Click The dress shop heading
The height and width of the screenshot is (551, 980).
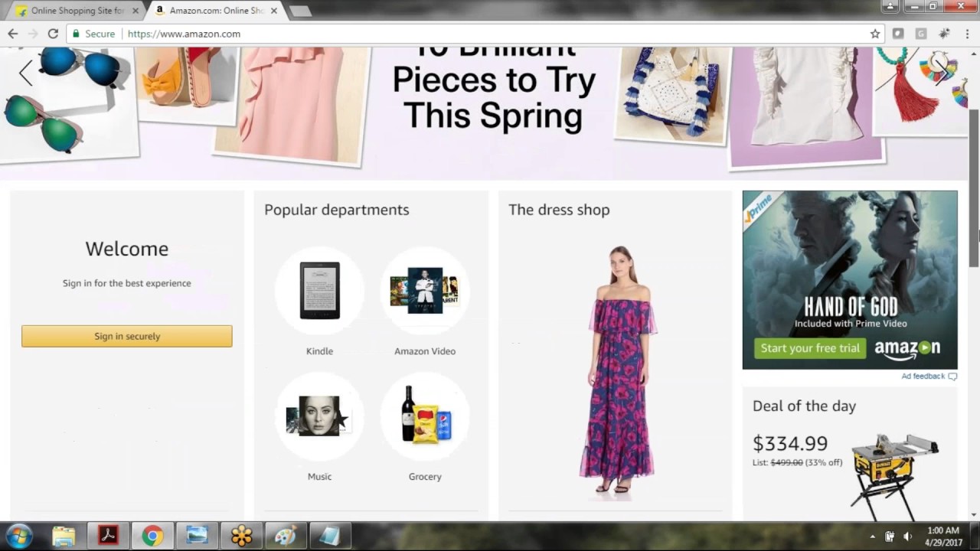[559, 210]
